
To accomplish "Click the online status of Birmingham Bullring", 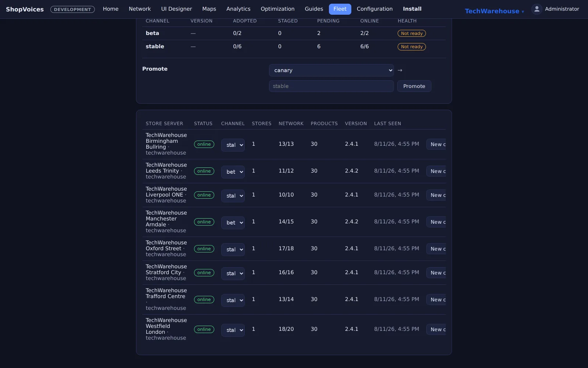I will point(204,144).
